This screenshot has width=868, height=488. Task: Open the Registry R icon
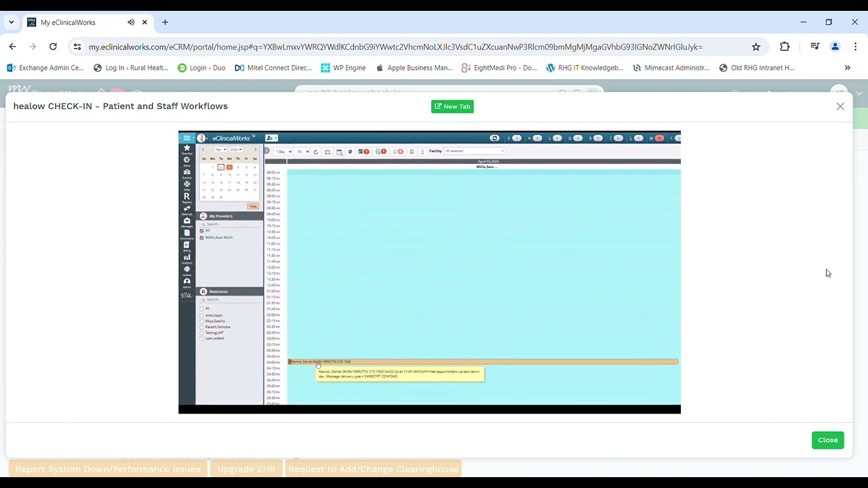(186, 197)
